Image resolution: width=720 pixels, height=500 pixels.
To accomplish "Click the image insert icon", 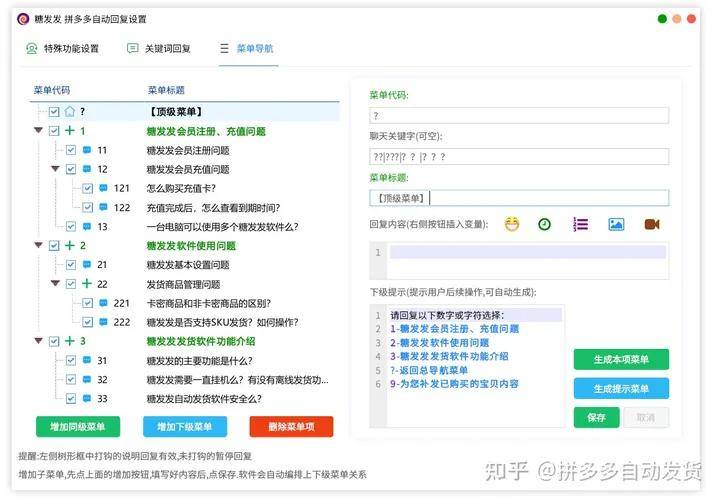I will click(616, 224).
